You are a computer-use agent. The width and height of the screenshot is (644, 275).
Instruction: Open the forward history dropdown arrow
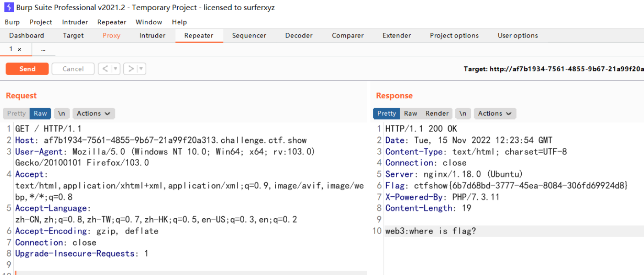[142, 69]
